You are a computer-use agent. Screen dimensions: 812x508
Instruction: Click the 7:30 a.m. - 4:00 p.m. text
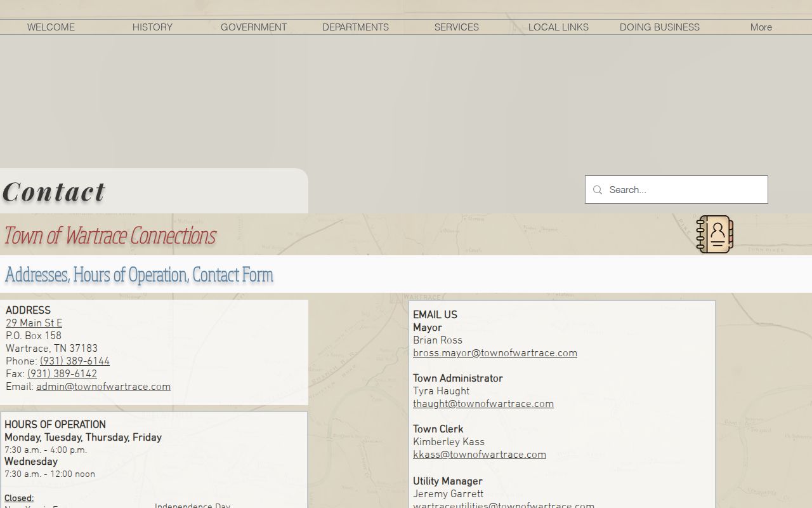point(46,450)
